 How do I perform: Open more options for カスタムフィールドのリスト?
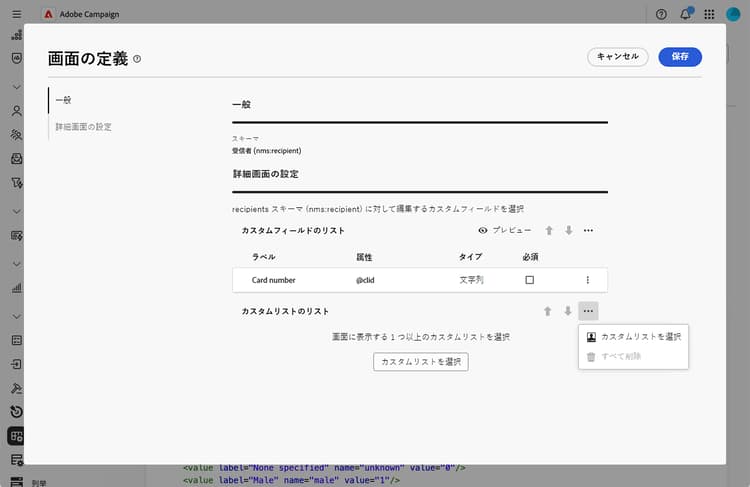tap(588, 231)
